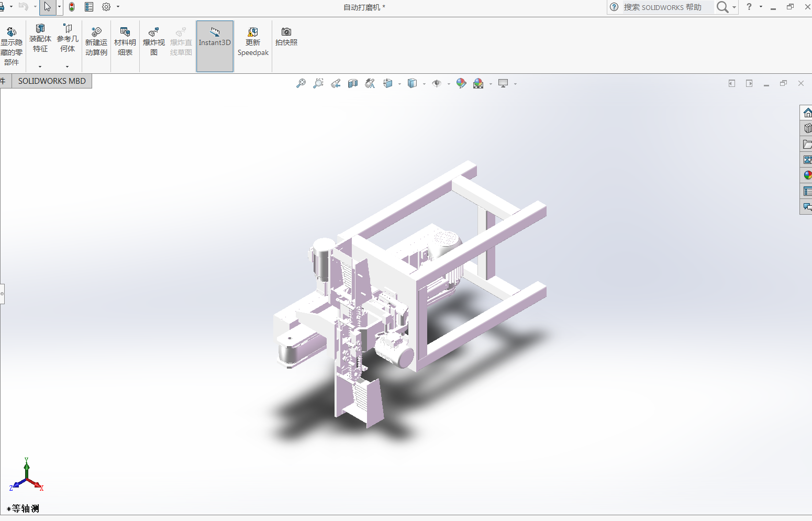
Task: Click Explode Line Sketch (爆炸直线草图) tool
Action: point(181,42)
